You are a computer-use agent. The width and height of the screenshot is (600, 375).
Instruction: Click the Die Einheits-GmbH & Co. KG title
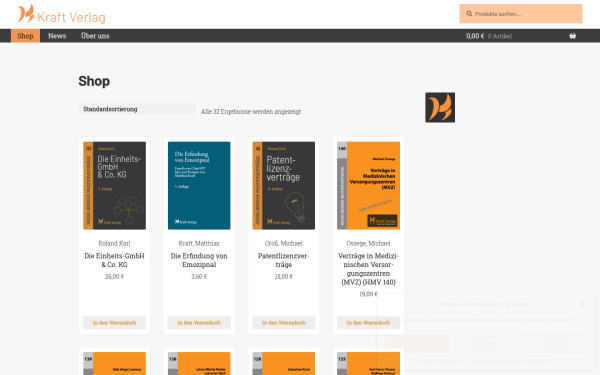pyautogui.click(x=114, y=260)
